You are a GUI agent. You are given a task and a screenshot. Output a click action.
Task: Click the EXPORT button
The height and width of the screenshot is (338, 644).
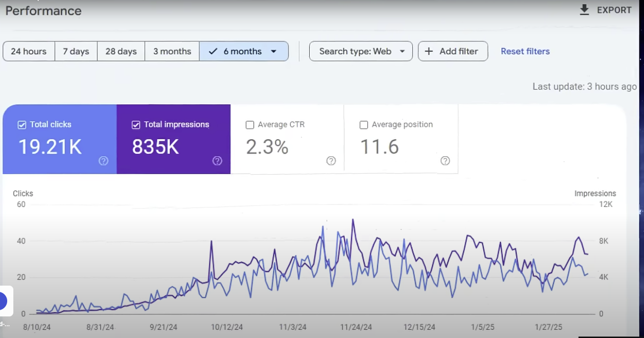[614, 10]
